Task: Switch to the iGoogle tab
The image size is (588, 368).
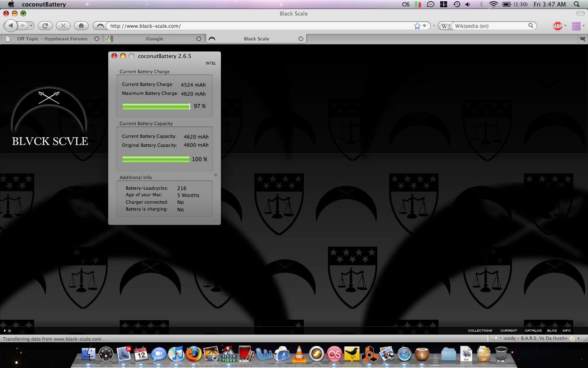Action: point(154,39)
